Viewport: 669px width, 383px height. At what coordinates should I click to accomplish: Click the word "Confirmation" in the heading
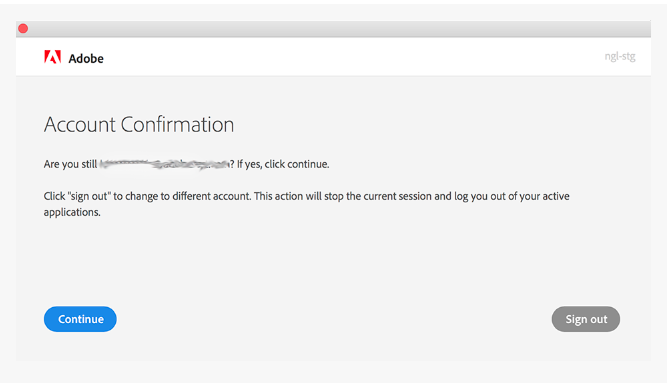tap(177, 125)
